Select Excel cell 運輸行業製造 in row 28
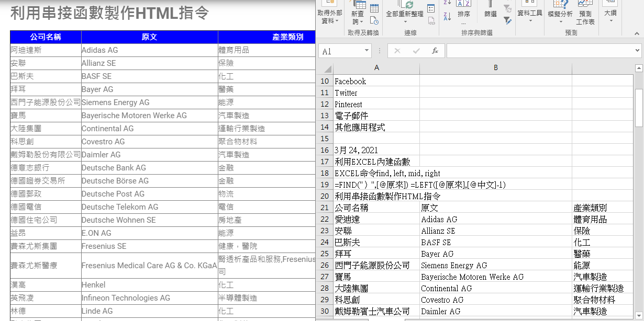This screenshot has height=321, width=644. click(602, 288)
